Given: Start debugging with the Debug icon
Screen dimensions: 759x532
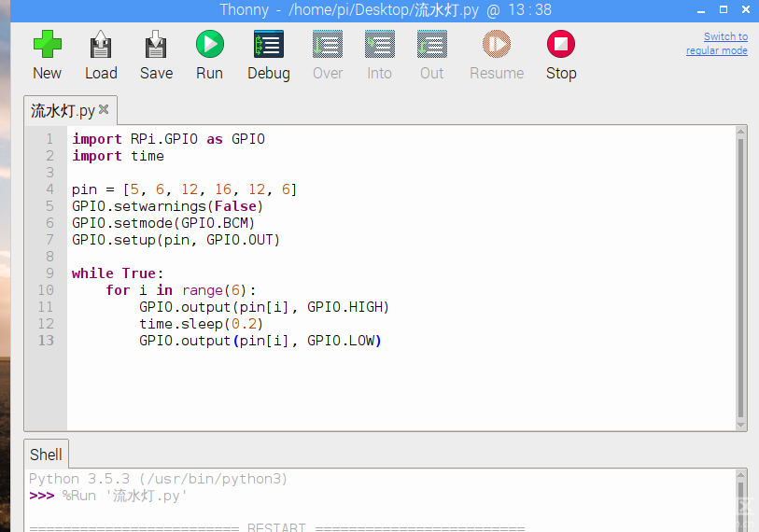Looking at the screenshot, I should [x=268, y=45].
